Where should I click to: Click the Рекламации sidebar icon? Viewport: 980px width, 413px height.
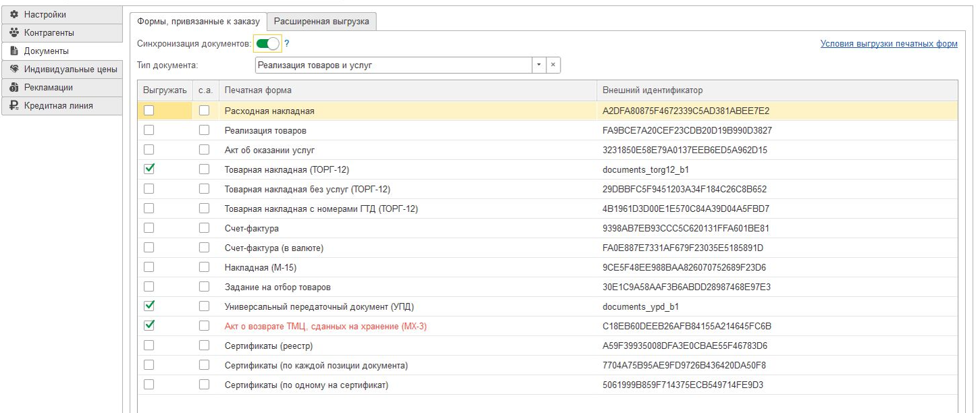[14, 88]
